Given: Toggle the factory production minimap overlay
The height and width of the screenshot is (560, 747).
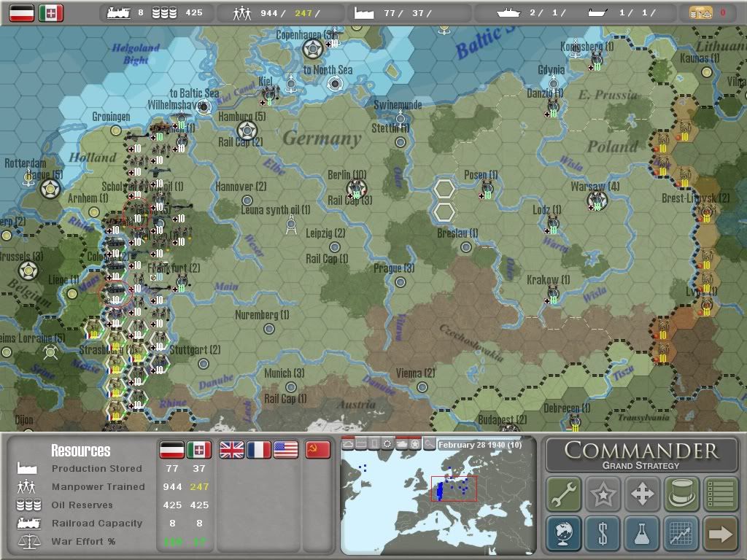Looking at the screenshot, I should click(x=361, y=444).
